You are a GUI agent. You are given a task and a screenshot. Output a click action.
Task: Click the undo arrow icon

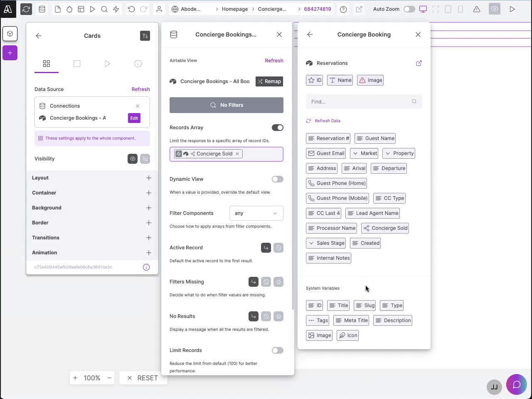131,9
